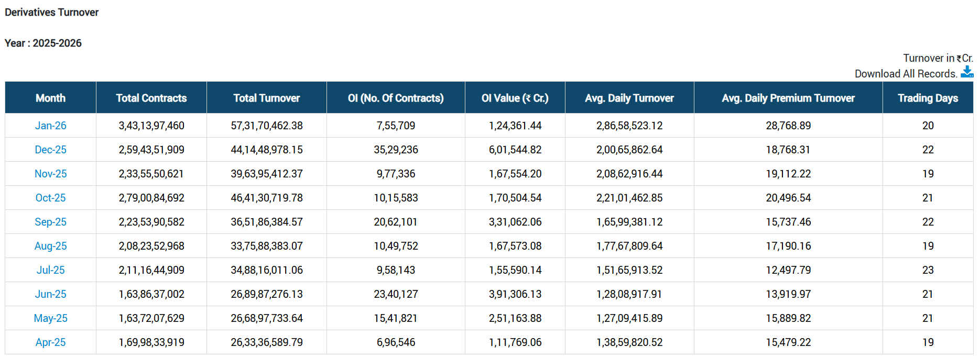Click the OI Value column header

click(515, 98)
